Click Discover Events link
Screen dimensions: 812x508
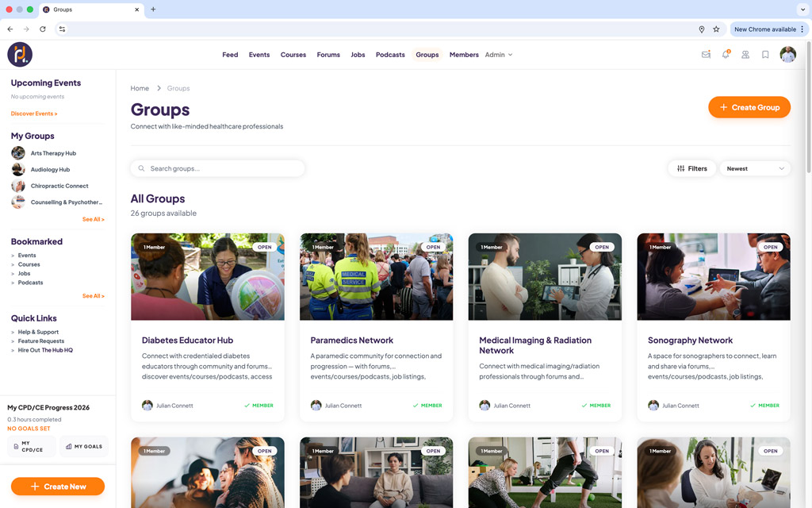[x=34, y=114]
